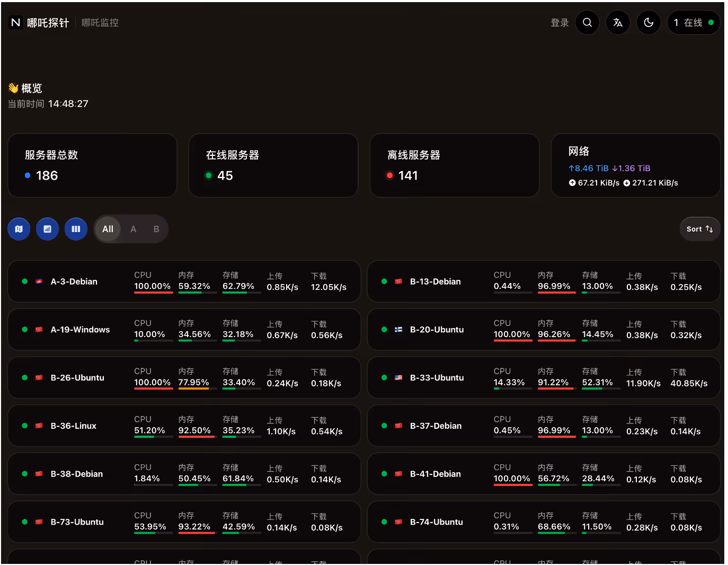Click the CPU usage bar of A-3-Debian
Image resolution: width=728 pixels, height=565 pixels.
click(x=154, y=293)
